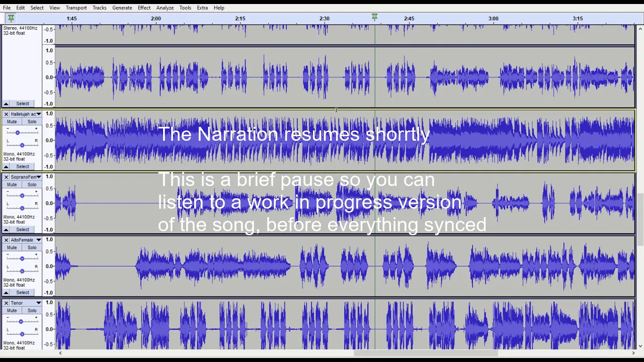Click the 3:00 mark on the timeline ruler
This screenshot has width=644, height=362.
[x=493, y=19]
